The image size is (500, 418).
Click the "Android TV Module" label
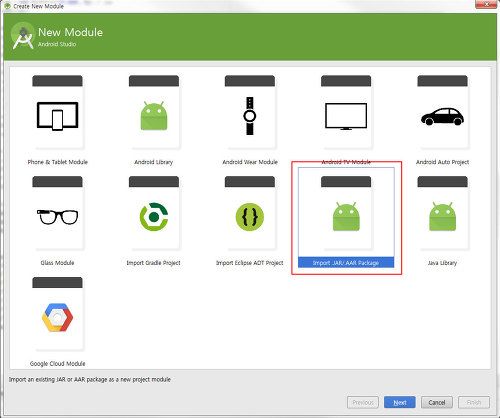click(346, 162)
